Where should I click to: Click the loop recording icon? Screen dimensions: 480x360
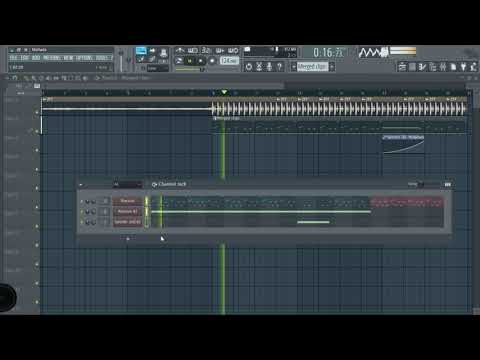(x=233, y=51)
